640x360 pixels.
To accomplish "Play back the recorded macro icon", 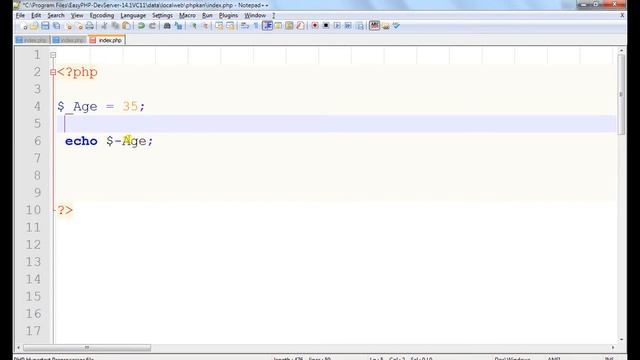I will click(x=337, y=26).
